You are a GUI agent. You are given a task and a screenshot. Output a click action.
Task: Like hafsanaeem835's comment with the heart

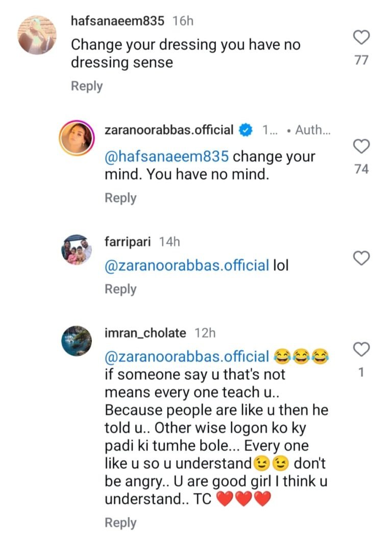(x=361, y=37)
